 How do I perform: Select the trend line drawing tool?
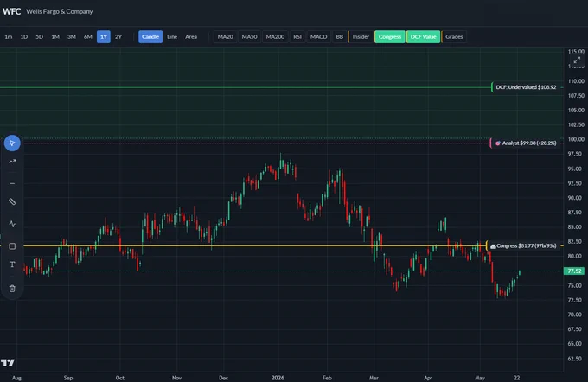[12, 162]
